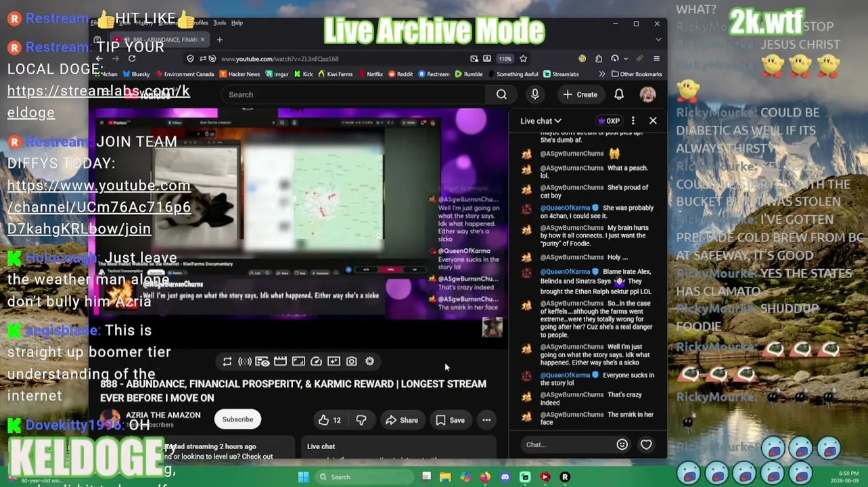Click the clapperboard cinema mode icon
868x487 pixels.
coord(280,362)
